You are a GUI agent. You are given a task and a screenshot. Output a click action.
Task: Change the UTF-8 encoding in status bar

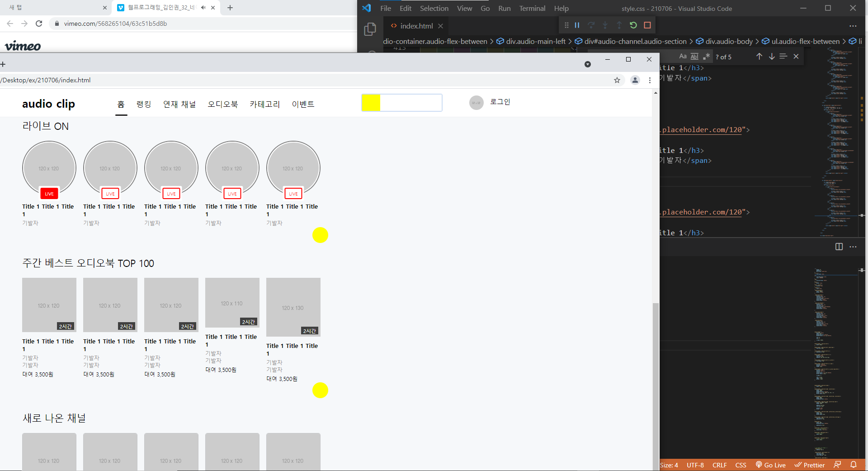click(695, 465)
